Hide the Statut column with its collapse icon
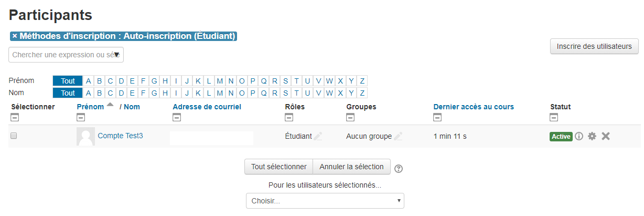644x216 pixels. [554, 118]
